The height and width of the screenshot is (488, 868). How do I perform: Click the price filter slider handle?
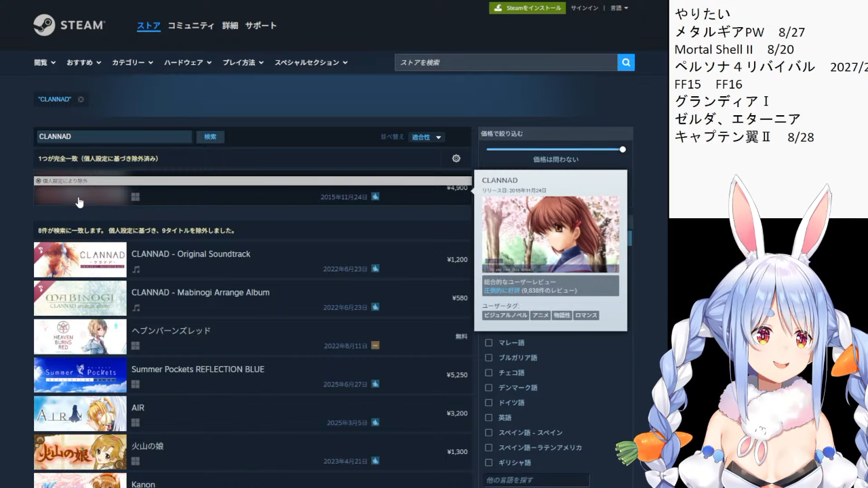pos(623,149)
